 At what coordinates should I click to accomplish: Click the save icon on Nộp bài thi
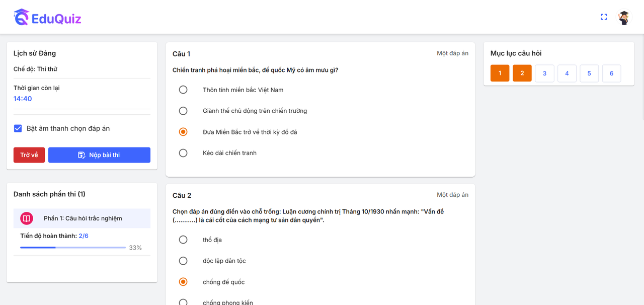(x=82, y=155)
